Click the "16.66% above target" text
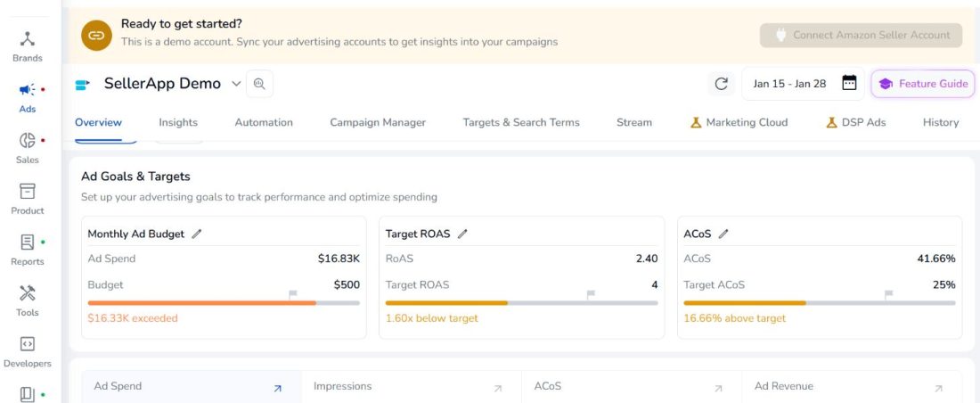Viewport: 980px width, 403px height. [735, 318]
